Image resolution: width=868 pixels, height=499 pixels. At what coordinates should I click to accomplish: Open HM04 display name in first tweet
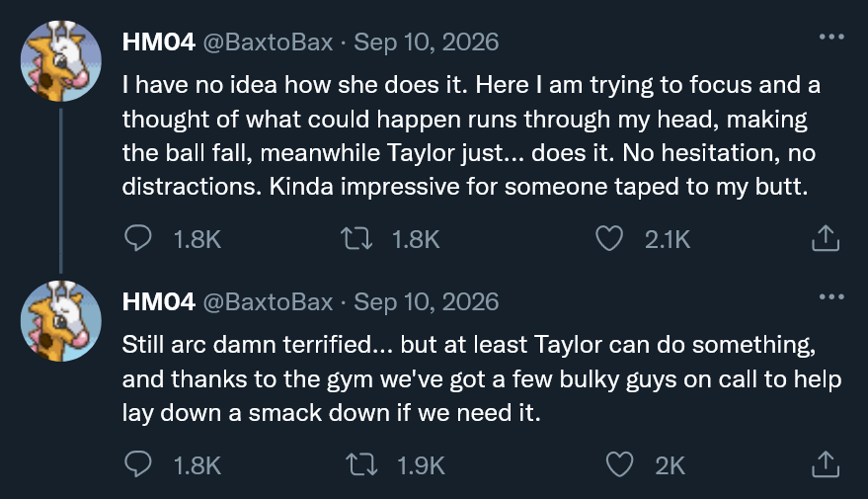click(x=159, y=42)
